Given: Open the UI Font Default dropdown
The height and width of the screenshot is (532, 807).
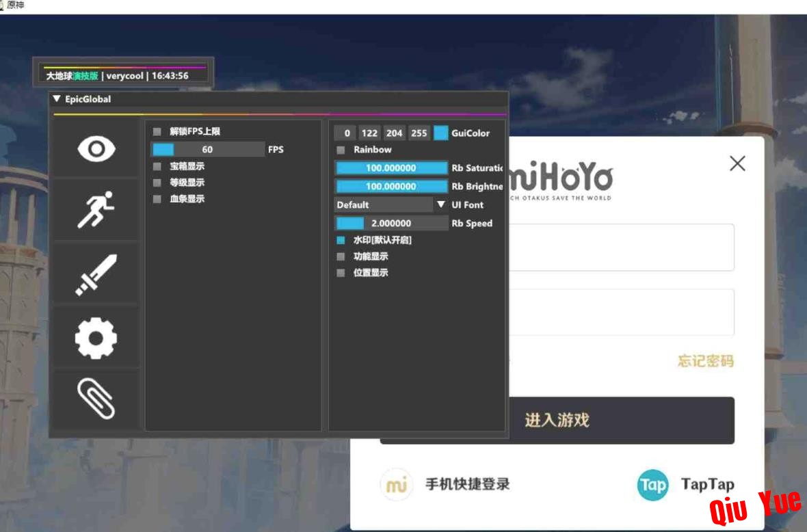Looking at the screenshot, I should [391, 204].
